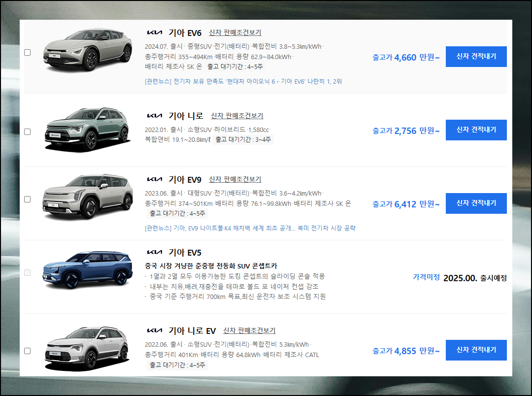Click 신차 견적내기 button for EV6

pos(476,57)
